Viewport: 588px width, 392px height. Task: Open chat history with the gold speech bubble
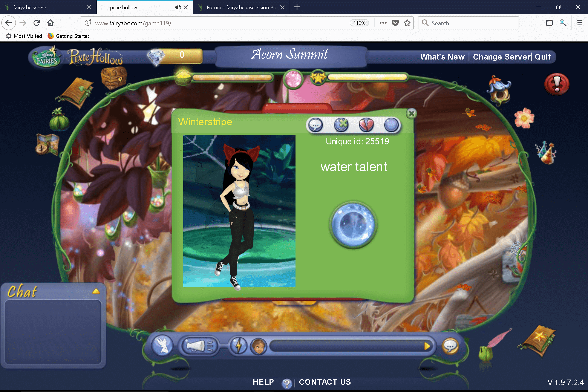click(450, 346)
